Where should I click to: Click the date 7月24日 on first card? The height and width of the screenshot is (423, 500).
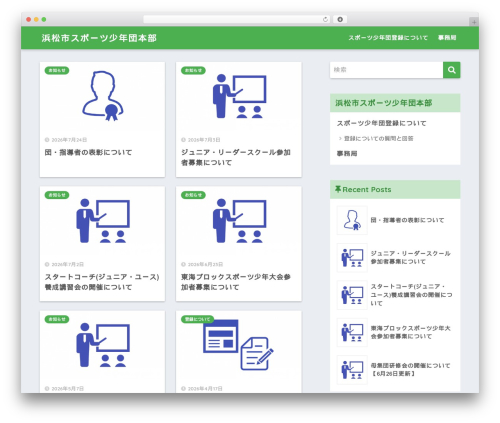click(x=69, y=140)
